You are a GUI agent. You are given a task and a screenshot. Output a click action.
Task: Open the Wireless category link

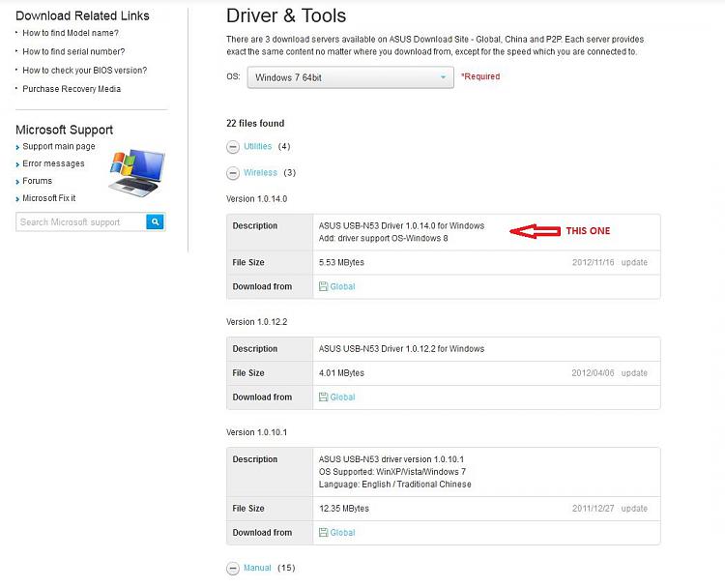[x=260, y=172]
